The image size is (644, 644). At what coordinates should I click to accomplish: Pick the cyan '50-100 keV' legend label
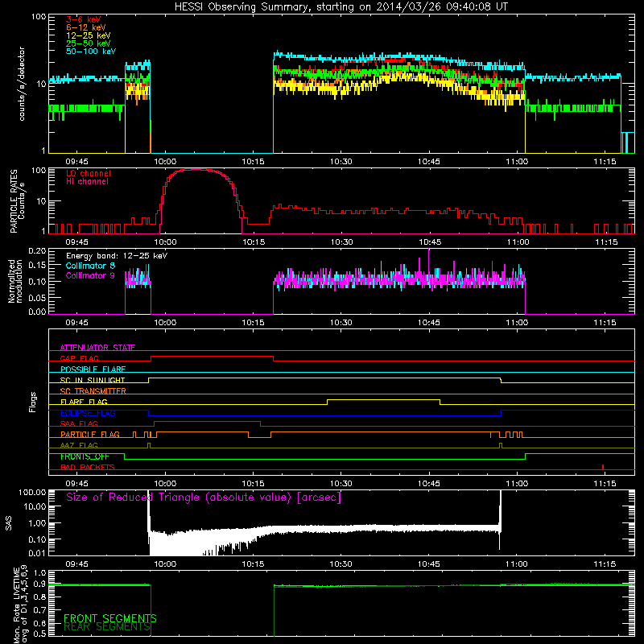[91, 52]
